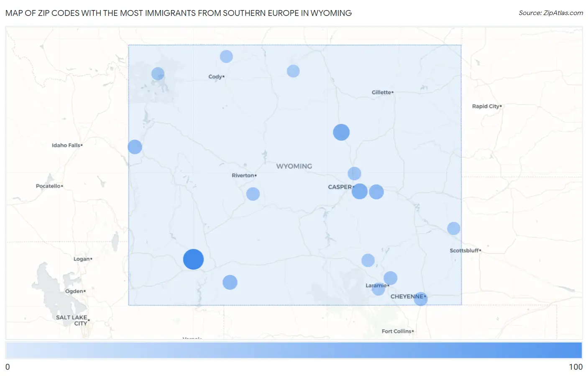The image size is (588, 376).
Task: Click the legend maximum value '100'
Action: [575, 367]
